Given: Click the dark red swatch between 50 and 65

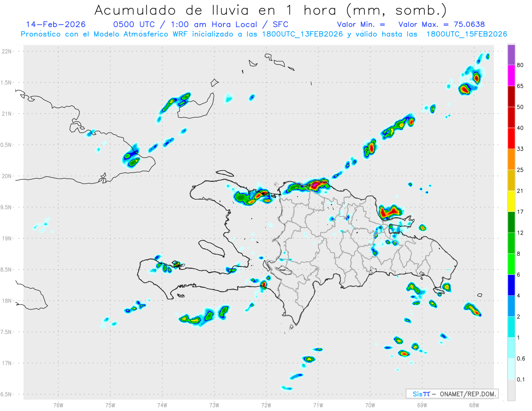Looking at the screenshot, I should [511, 97].
